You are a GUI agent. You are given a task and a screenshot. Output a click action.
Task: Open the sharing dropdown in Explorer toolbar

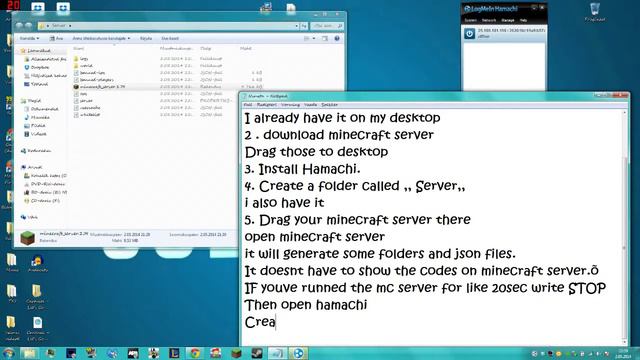(101, 38)
